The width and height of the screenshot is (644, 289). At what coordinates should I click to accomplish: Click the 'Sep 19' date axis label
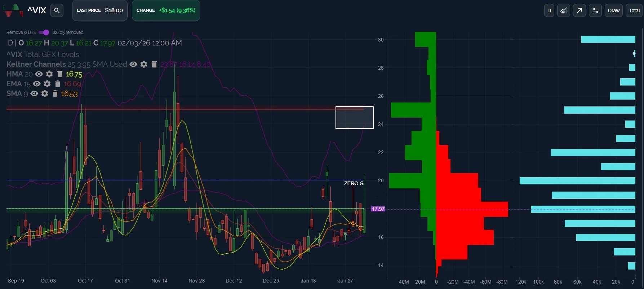coord(16,281)
